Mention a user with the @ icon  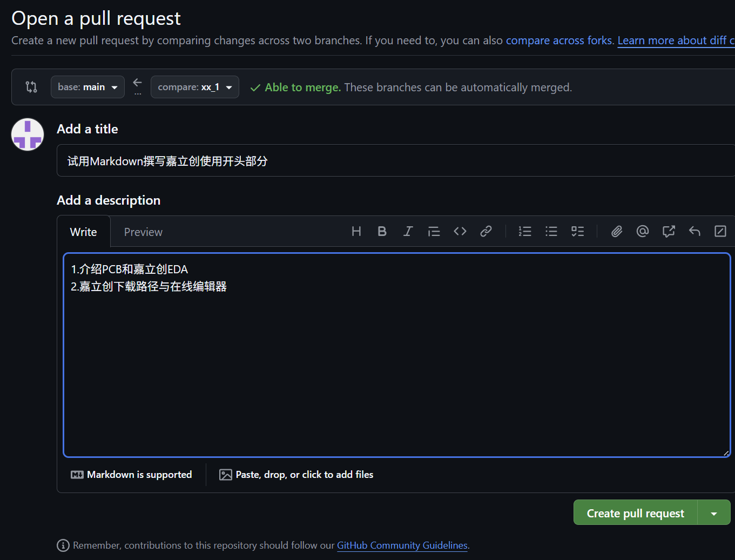(x=643, y=232)
